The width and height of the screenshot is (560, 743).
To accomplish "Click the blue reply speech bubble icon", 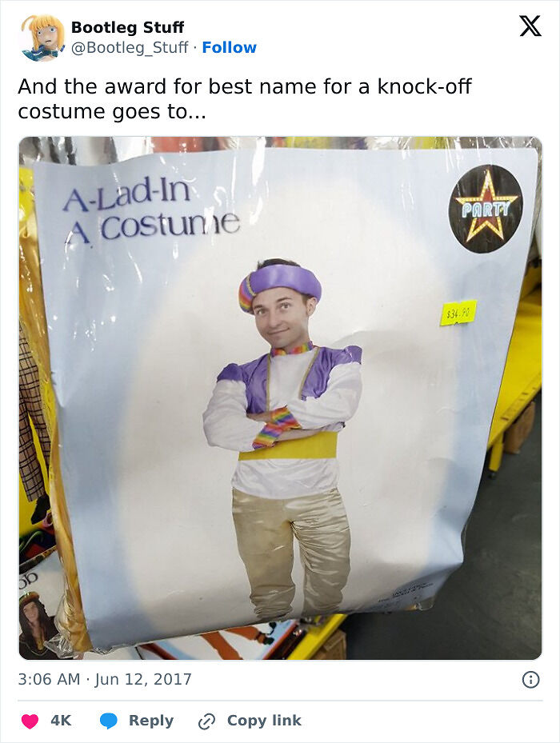I will point(109,721).
